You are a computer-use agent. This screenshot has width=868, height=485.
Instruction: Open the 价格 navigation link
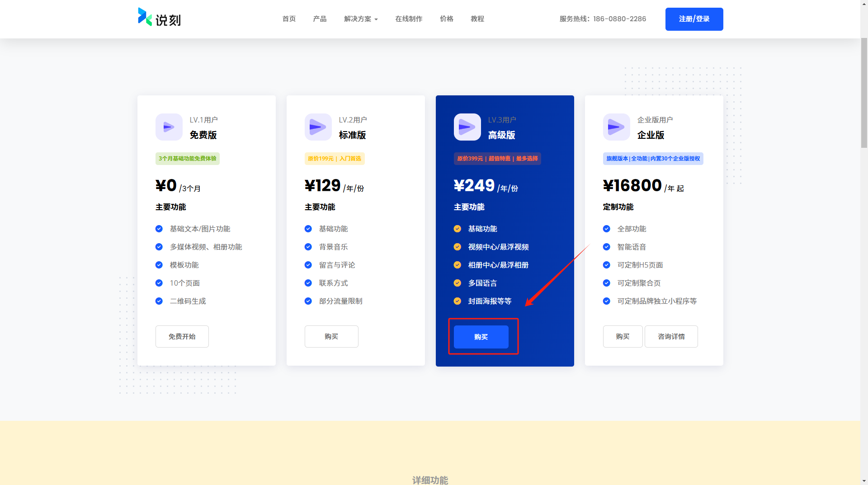click(447, 19)
